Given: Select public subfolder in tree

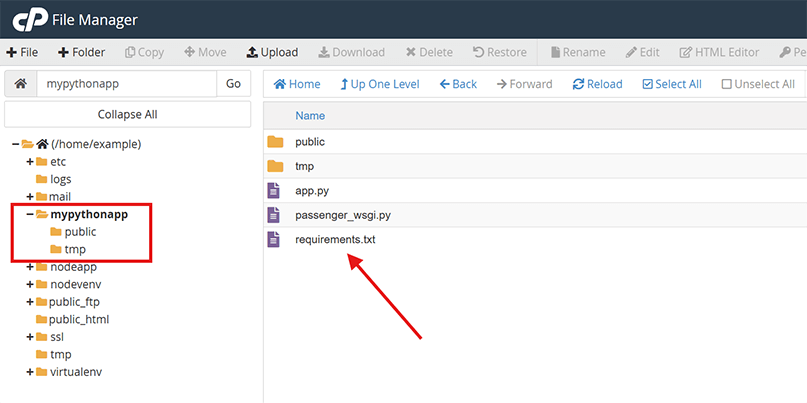Looking at the screenshot, I should [80, 232].
